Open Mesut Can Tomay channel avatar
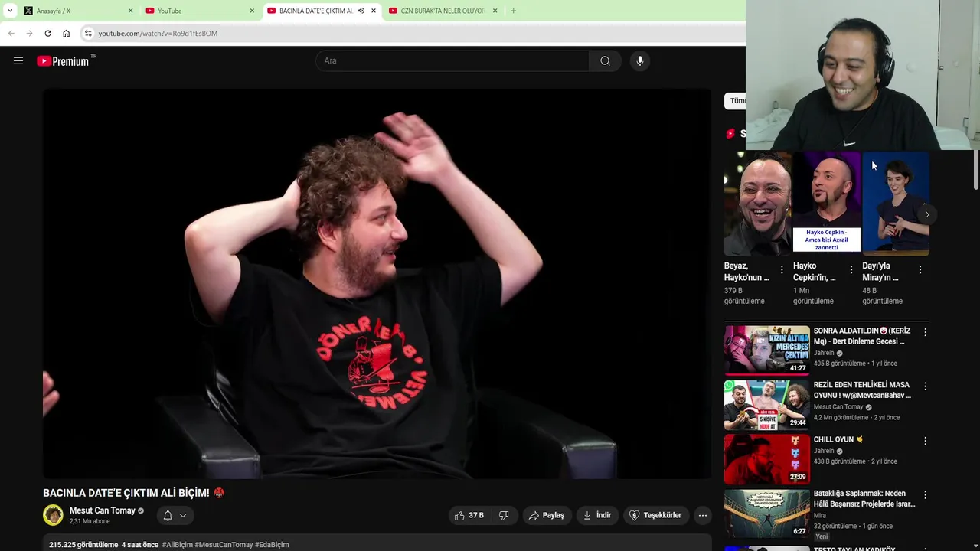Screen dimensions: 980x551 click(53, 515)
